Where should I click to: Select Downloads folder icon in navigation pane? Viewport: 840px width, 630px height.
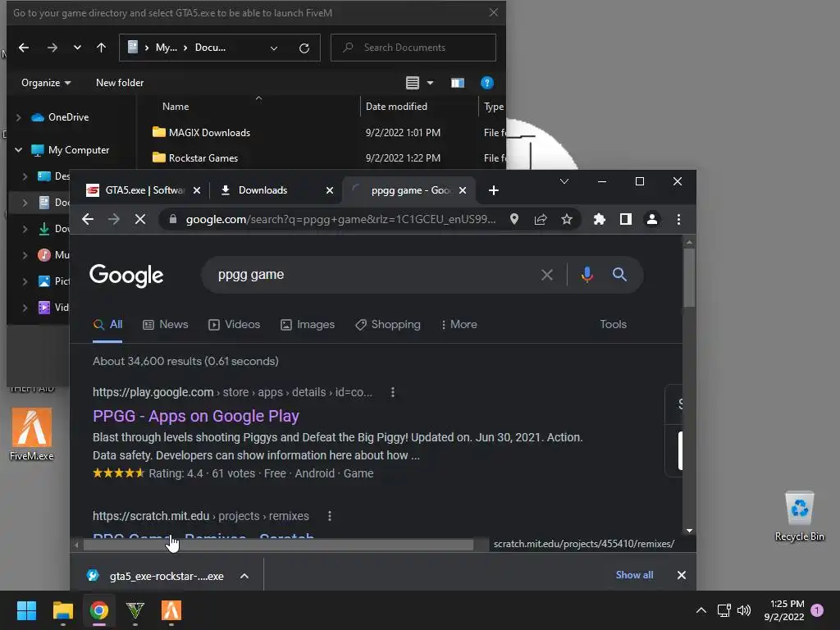coord(44,229)
